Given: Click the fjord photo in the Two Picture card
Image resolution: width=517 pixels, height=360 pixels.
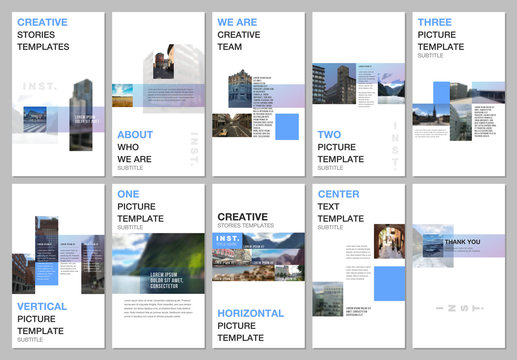Looking at the screenshot, I should pos(391,88).
